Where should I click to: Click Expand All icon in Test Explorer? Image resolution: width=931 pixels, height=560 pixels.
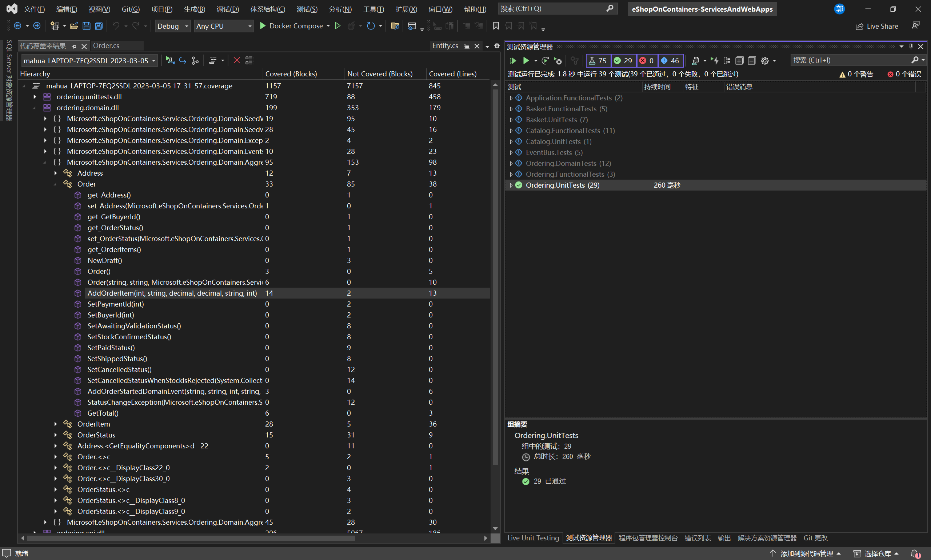point(739,61)
